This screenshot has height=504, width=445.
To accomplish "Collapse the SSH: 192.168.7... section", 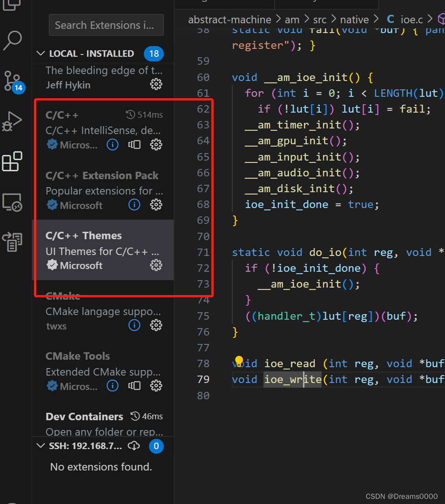I will point(41,446).
